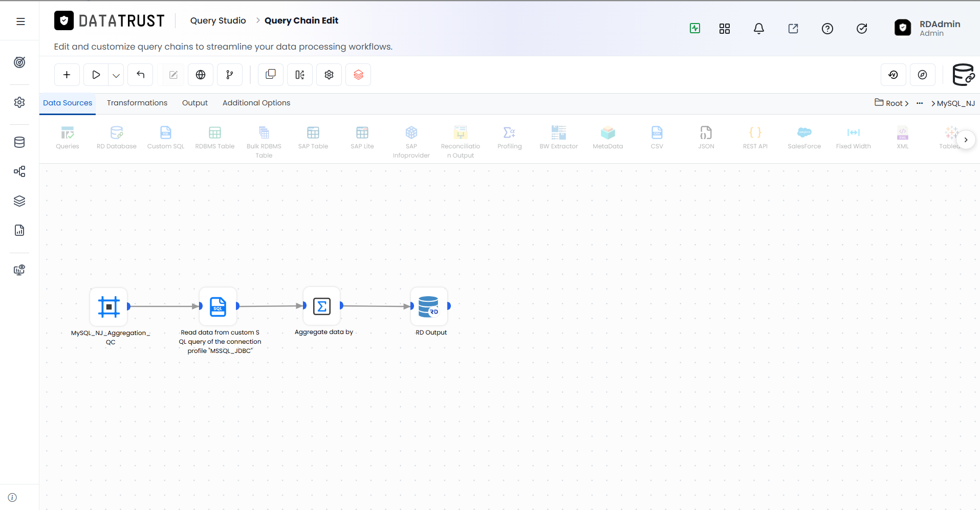The height and width of the screenshot is (510, 980).
Task: Show more data sources with right chevron
Action: click(966, 140)
